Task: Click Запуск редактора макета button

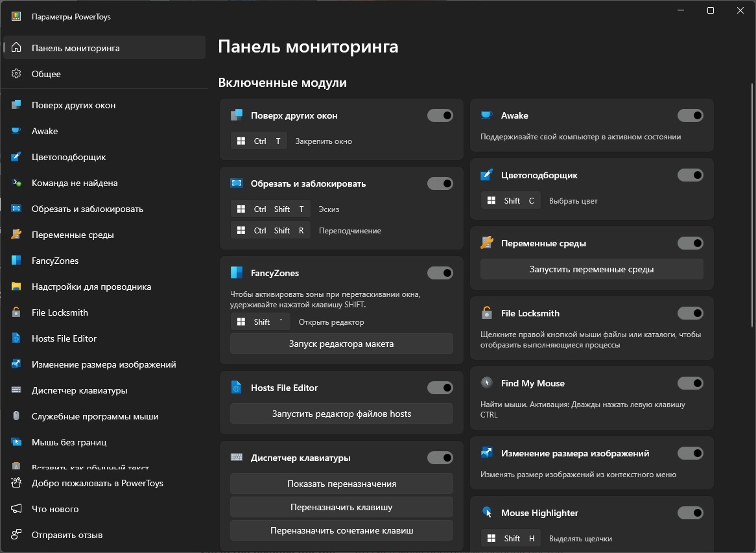Action: (340, 344)
